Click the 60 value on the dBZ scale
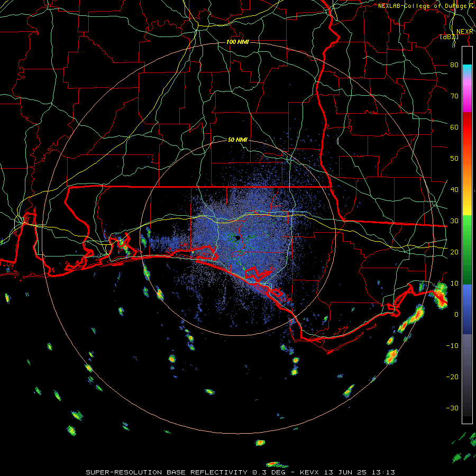 (454, 127)
